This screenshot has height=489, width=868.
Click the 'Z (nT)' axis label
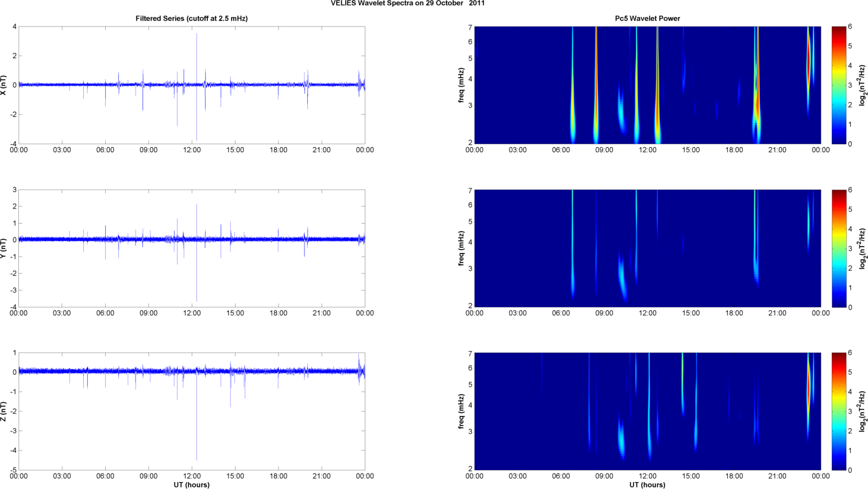point(4,411)
